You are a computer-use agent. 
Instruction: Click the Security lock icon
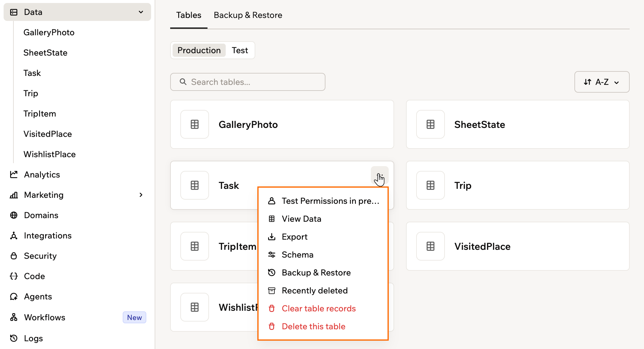[x=14, y=256]
